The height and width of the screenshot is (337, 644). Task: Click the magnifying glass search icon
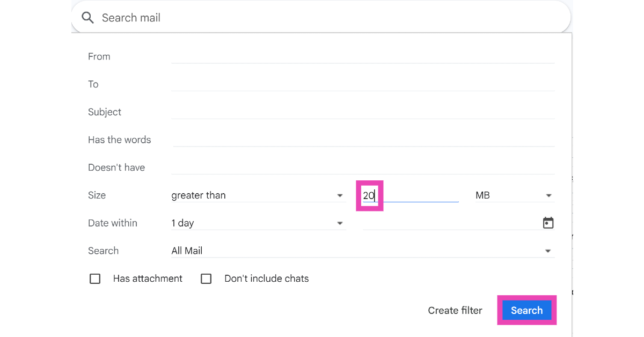(x=87, y=18)
